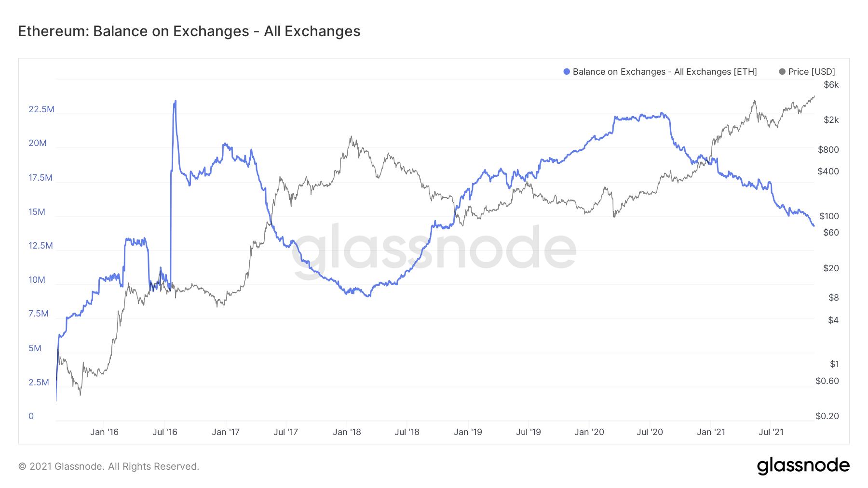
Task: Select the Jul '21 x-axis label
Action: coord(771,432)
